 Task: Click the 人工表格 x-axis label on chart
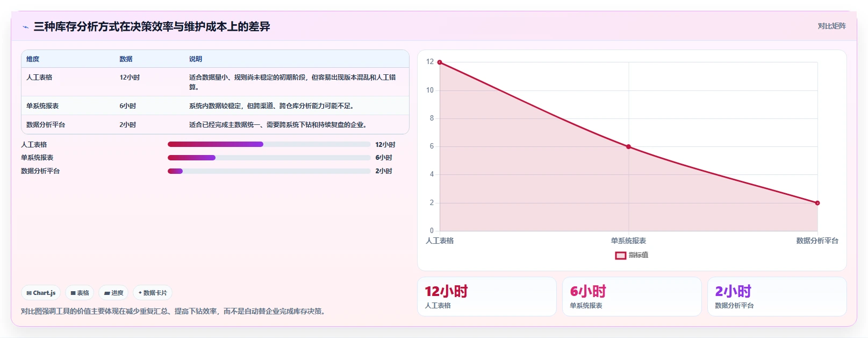(440, 241)
